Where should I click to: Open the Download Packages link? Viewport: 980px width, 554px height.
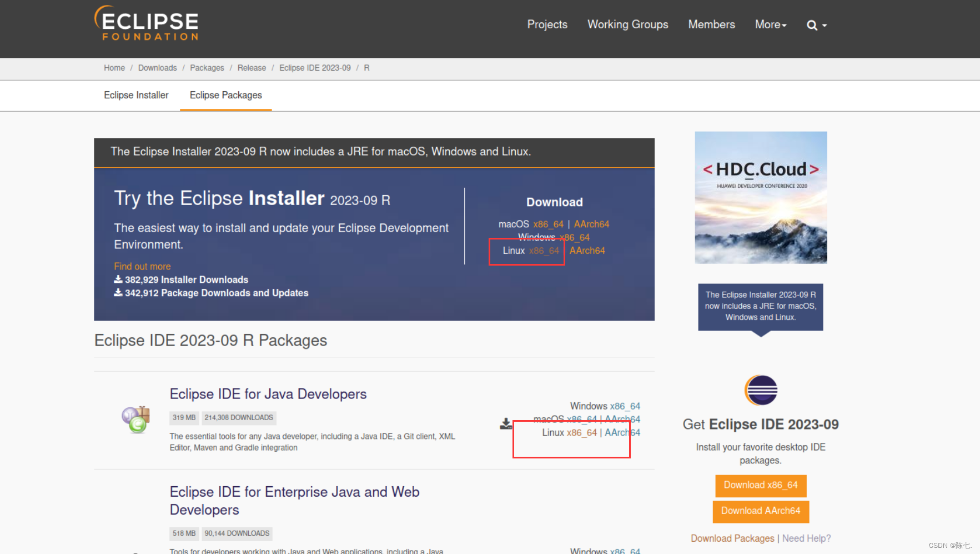click(732, 538)
